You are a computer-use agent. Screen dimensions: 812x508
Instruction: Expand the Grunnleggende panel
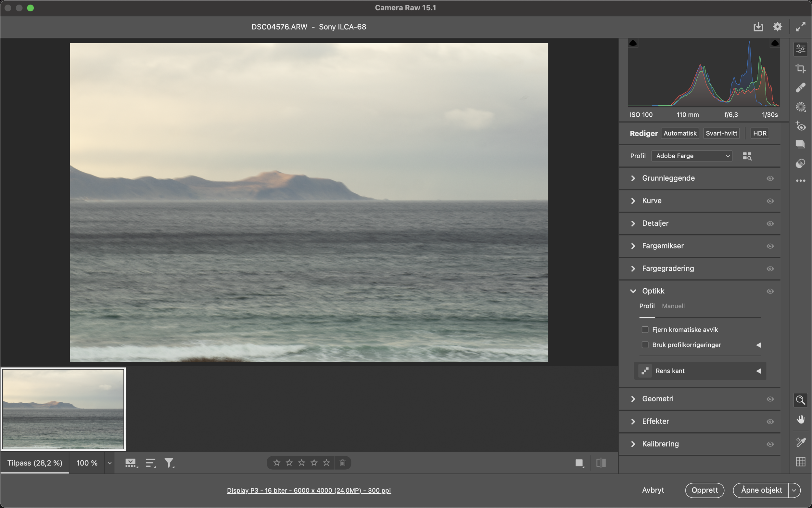633,178
